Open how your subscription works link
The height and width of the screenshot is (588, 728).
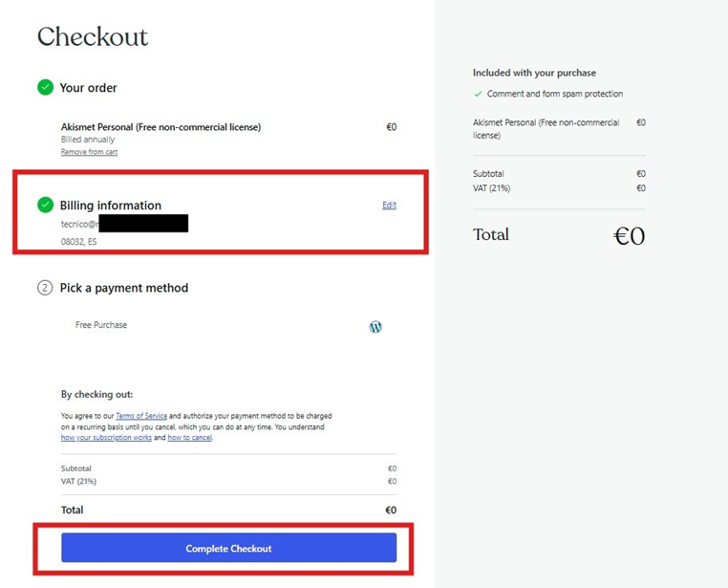(x=106, y=438)
